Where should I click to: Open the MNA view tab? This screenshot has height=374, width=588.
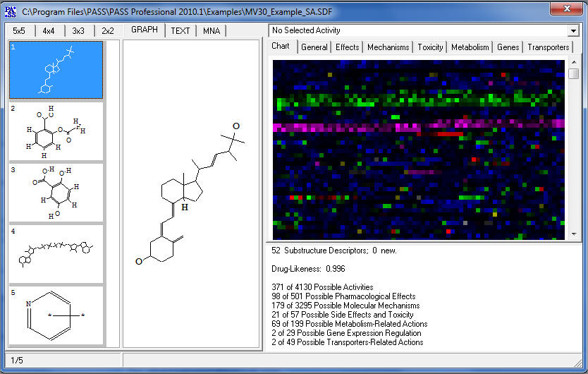coord(212,31)
